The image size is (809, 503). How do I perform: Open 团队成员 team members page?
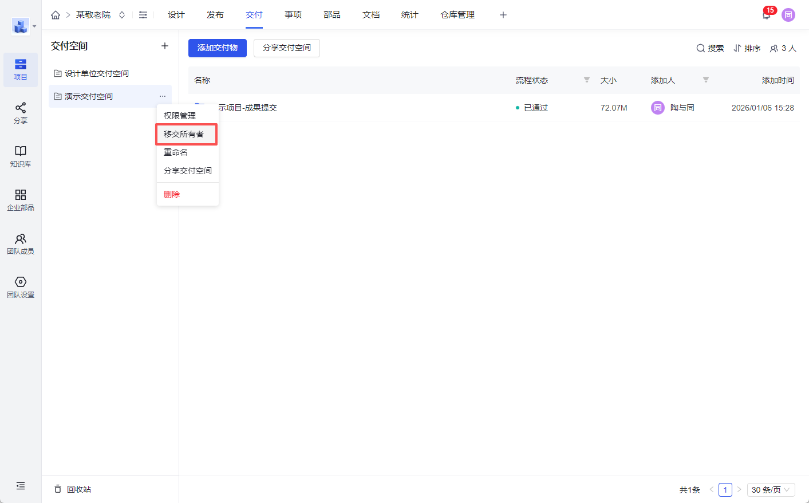20,243
